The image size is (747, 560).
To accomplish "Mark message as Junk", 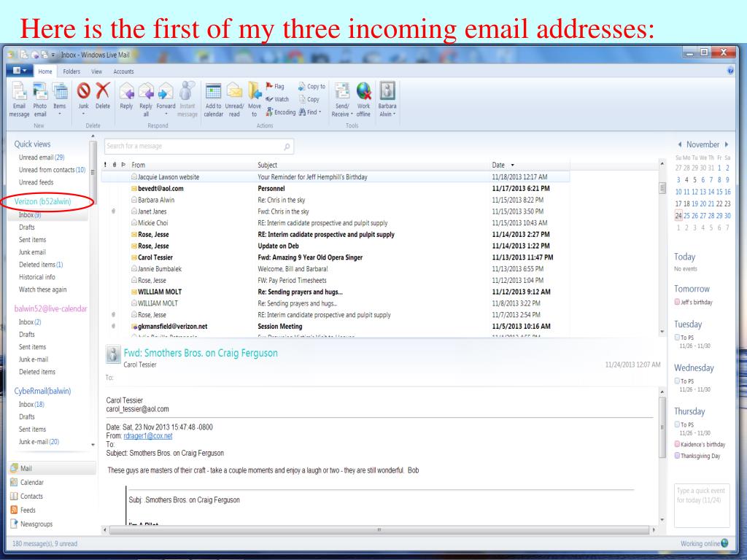I will [84, 99].
